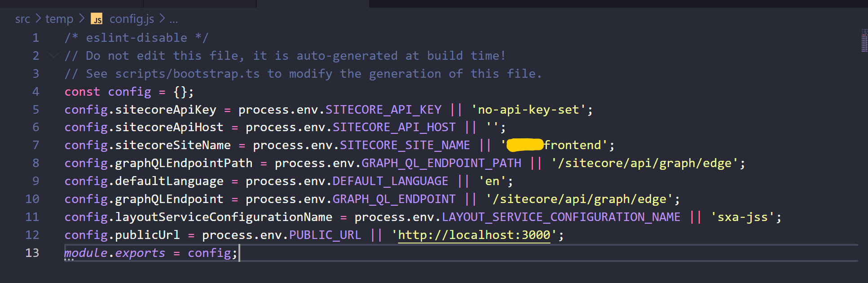Collapse the comment fold chevron on line 2
This screenshot has height=283, width=868.
point(54,56)
